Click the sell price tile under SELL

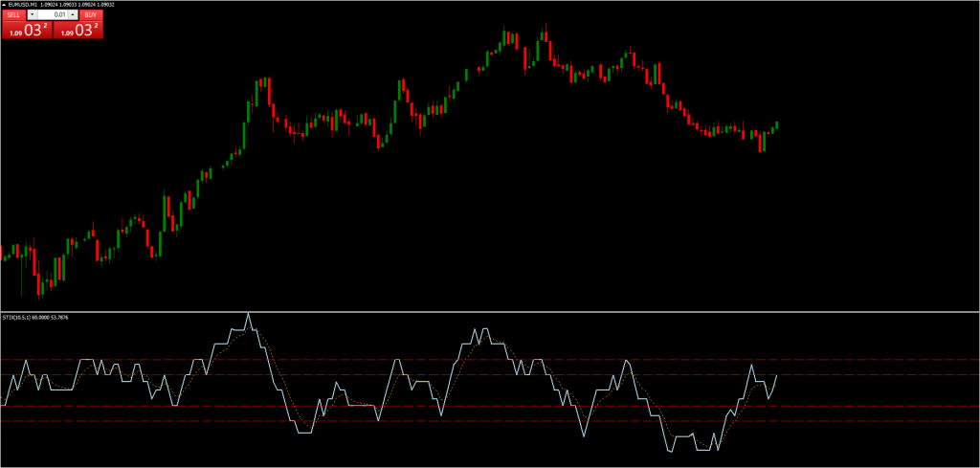(x=26, y=31)
